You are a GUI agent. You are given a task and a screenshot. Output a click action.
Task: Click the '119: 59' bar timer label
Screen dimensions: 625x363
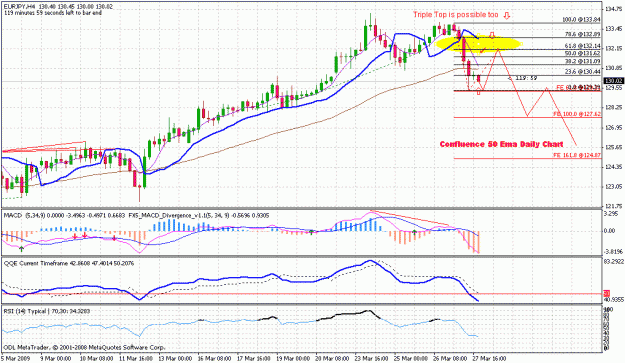[526, 78]
